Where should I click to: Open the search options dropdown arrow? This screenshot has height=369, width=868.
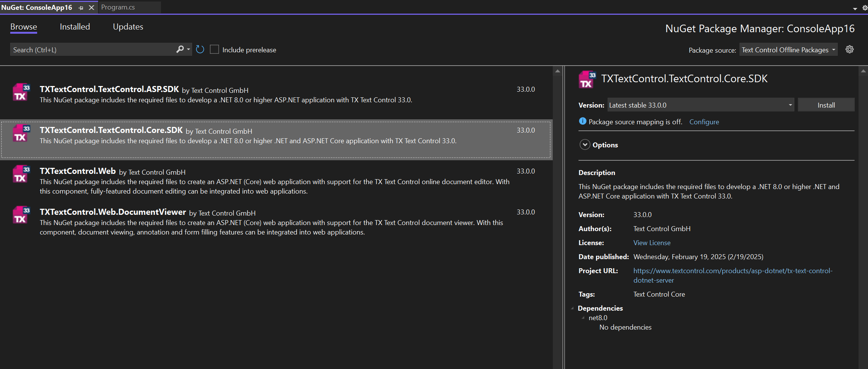point(188,49)
